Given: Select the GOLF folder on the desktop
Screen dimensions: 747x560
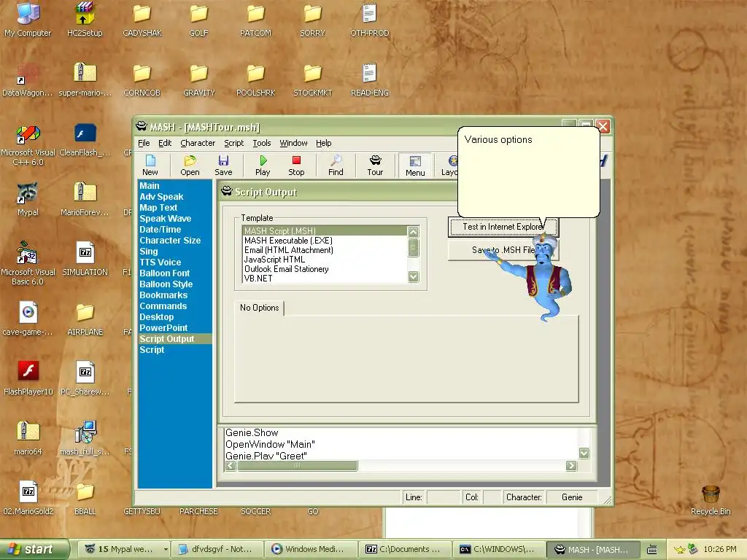Looking at the screenshot, I should tap(198, 20).
